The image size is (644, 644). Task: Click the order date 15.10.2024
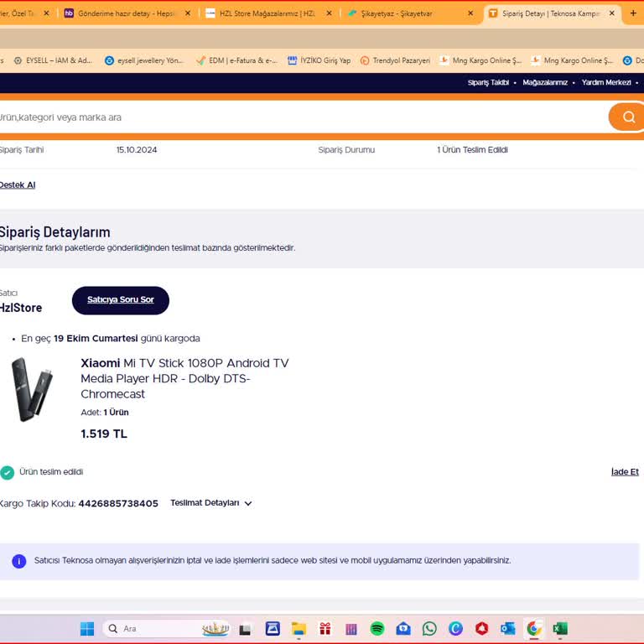point(137,150)
